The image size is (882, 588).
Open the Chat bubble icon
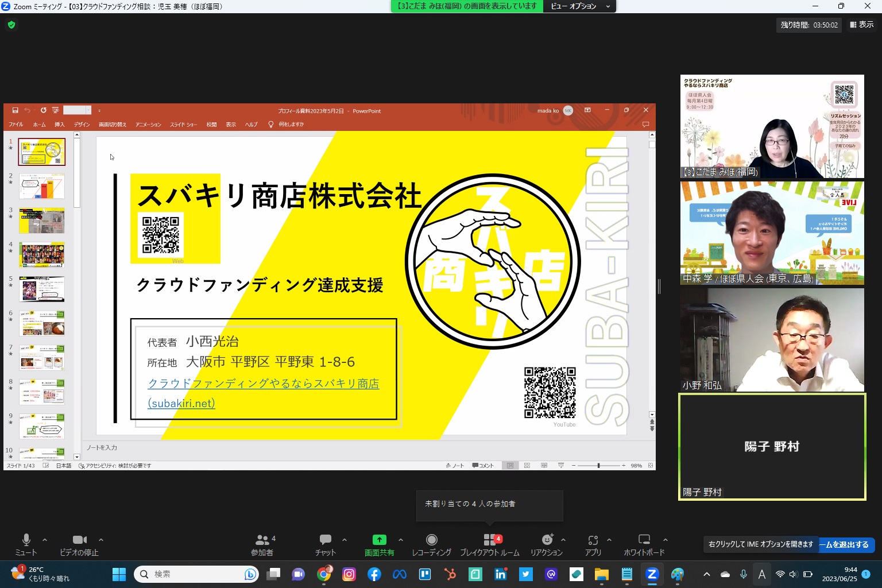click(x=325, y=540)
